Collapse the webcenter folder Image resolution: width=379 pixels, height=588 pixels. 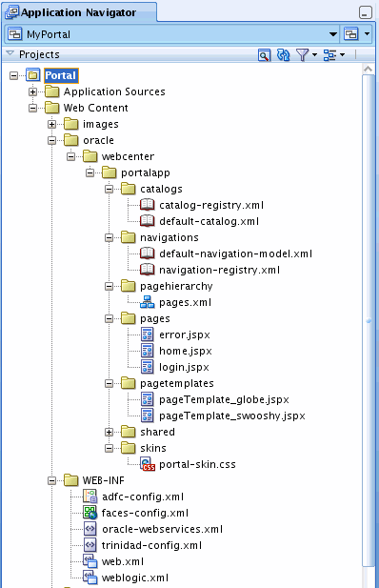pyautogui.click(x=71, y=156)
